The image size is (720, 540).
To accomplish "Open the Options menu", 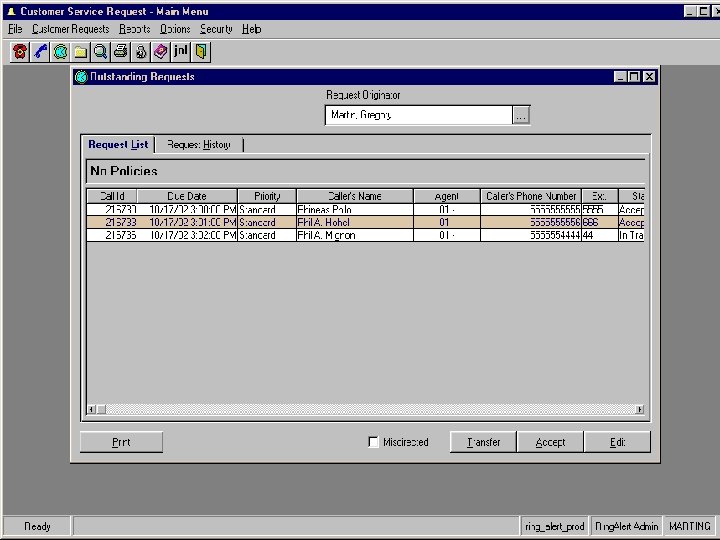I will tap(175, 29).
